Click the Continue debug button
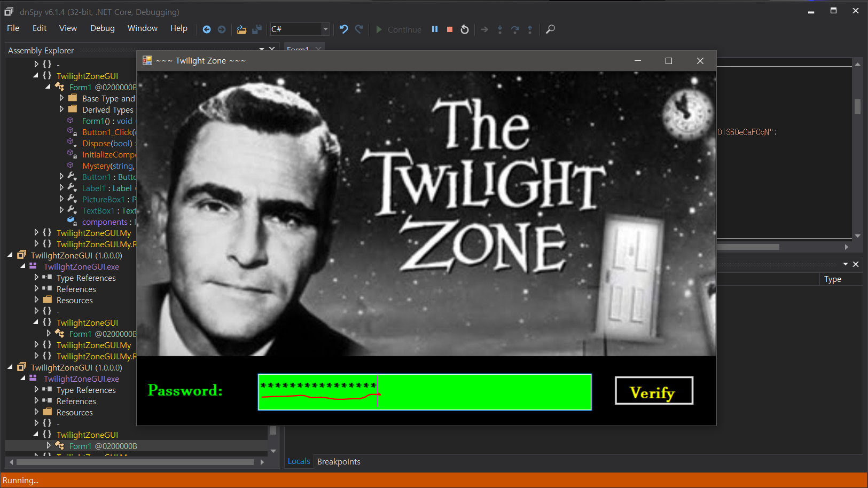Screen dimensions: 868x488 click(x=398, y=29)
